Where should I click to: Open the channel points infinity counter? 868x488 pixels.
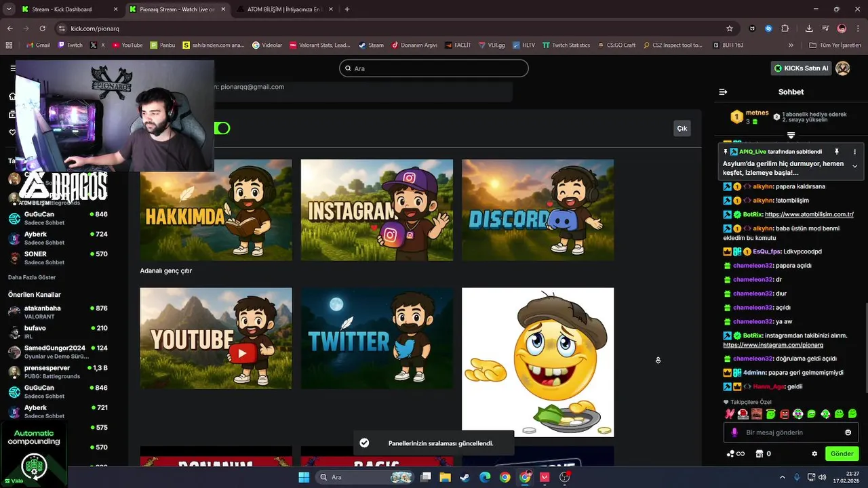pyautogui.click(x=736, y=453)
